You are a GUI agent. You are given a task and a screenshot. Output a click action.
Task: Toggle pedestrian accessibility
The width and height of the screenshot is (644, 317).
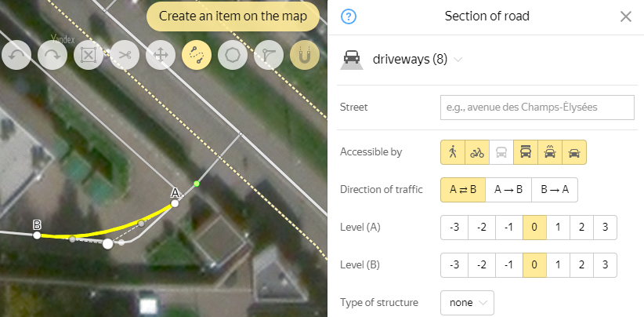point(453,152)
